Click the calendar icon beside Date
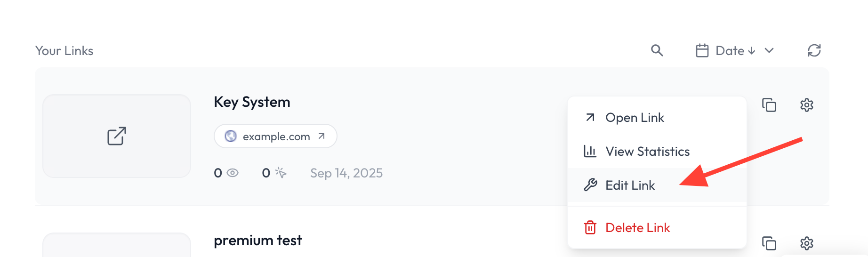The height and width of the screenshot is (257, 868). click(x=702, y=50)
